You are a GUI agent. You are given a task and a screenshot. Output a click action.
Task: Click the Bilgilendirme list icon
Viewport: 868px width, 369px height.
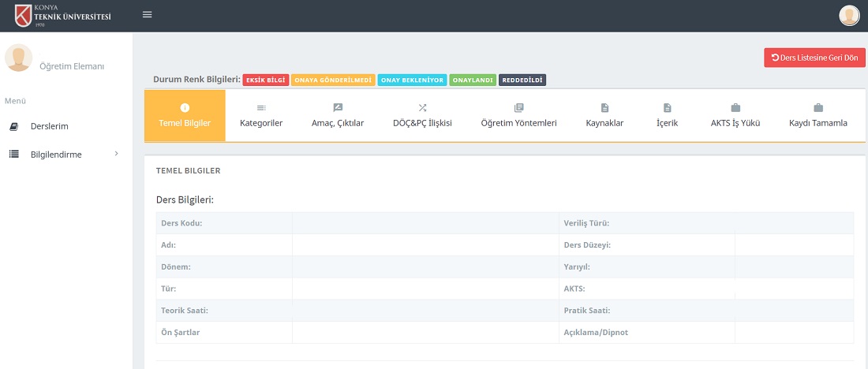pyautogui.click(x=13, y=155)
